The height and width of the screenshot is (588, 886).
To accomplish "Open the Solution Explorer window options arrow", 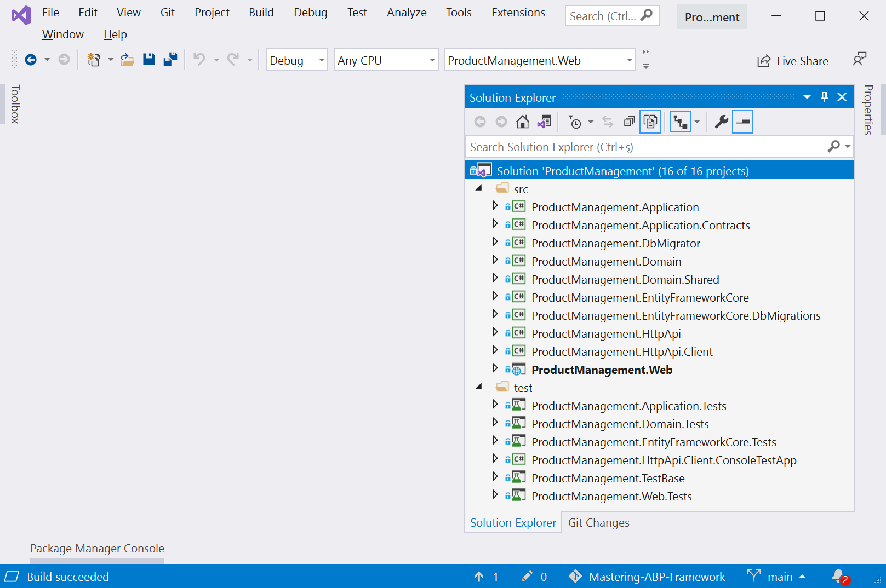I will [807, 97].
